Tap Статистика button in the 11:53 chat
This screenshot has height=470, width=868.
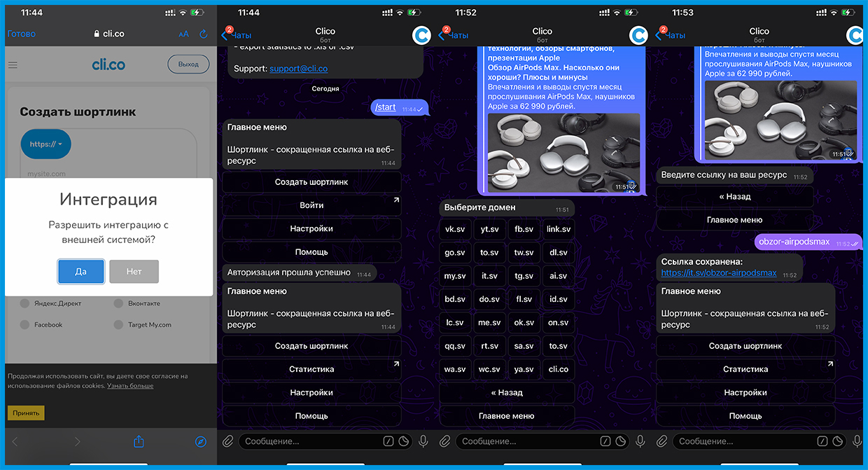(745, 369)
